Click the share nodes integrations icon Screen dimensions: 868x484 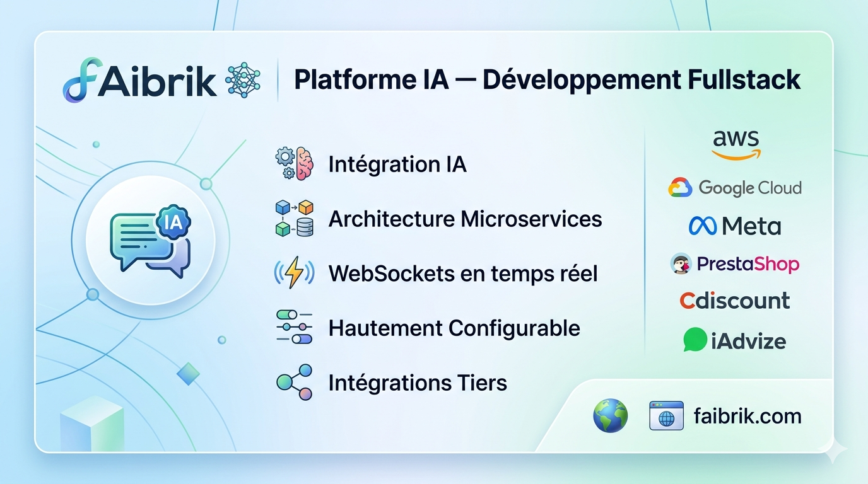click(x=295, y=382)
